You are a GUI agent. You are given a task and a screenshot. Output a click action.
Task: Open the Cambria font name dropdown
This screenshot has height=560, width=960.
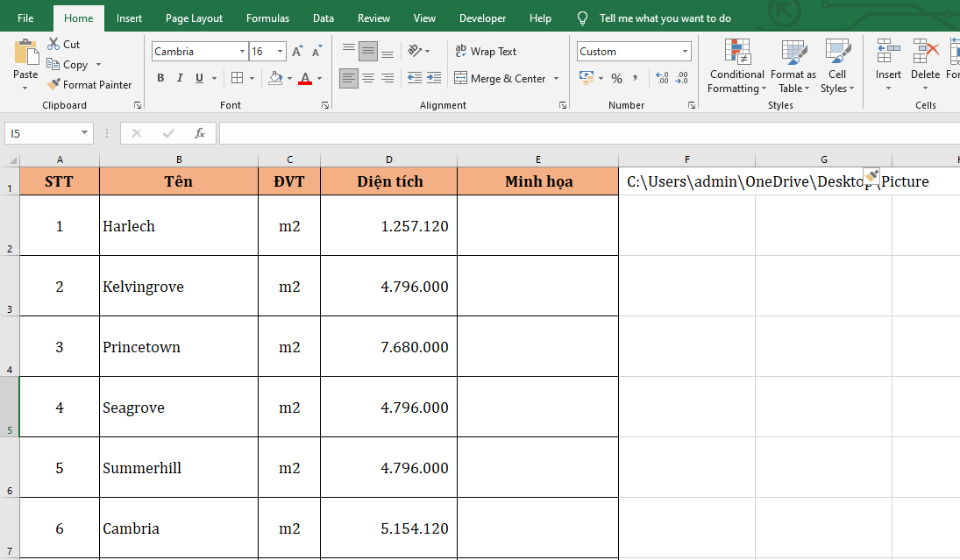[x=242, y=52]
